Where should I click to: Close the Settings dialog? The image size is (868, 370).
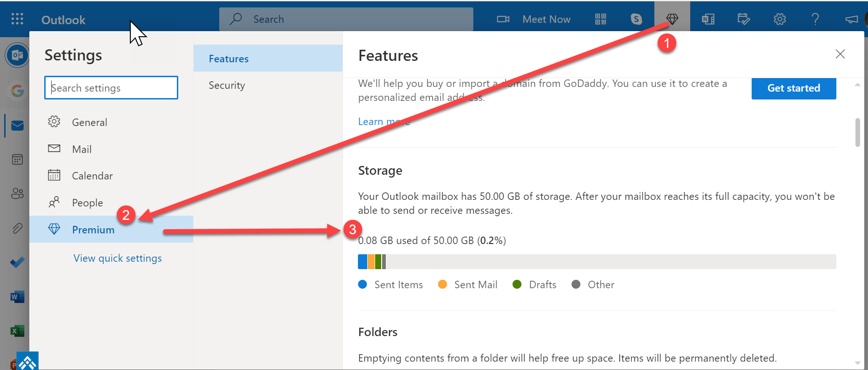[840, 54]
